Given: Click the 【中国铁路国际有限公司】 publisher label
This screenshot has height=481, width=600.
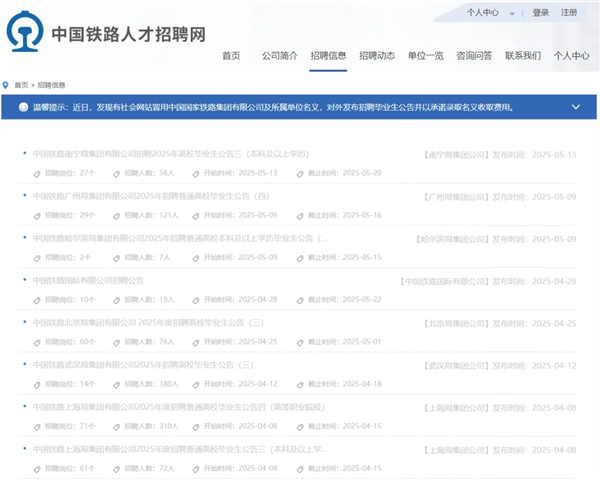Looking at the screenshot, I should [445, 281].
